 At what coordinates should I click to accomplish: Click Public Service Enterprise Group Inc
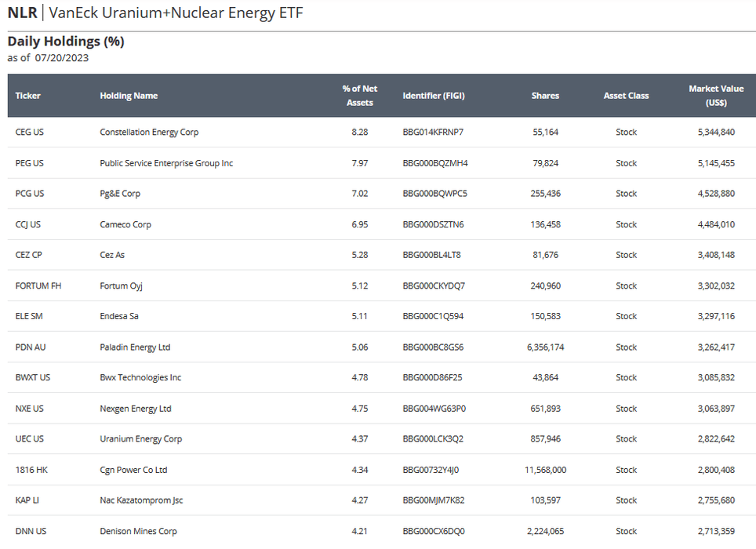(x=166, y=163)
